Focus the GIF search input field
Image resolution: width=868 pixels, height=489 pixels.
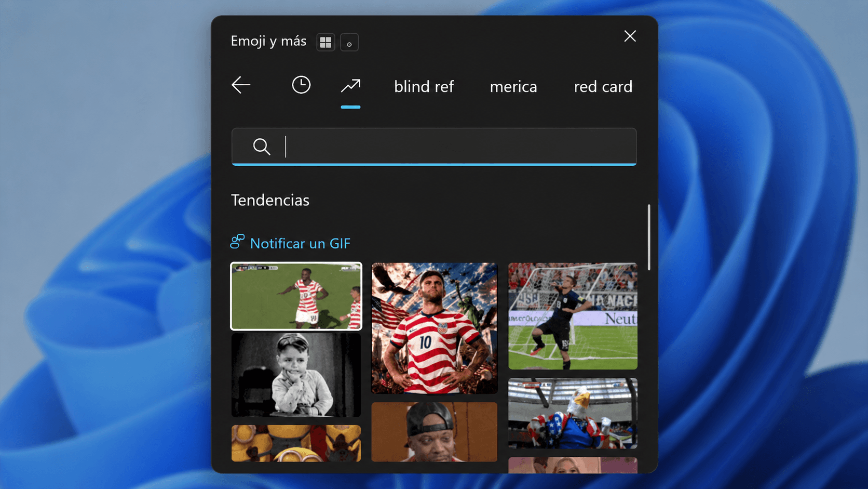434,147
